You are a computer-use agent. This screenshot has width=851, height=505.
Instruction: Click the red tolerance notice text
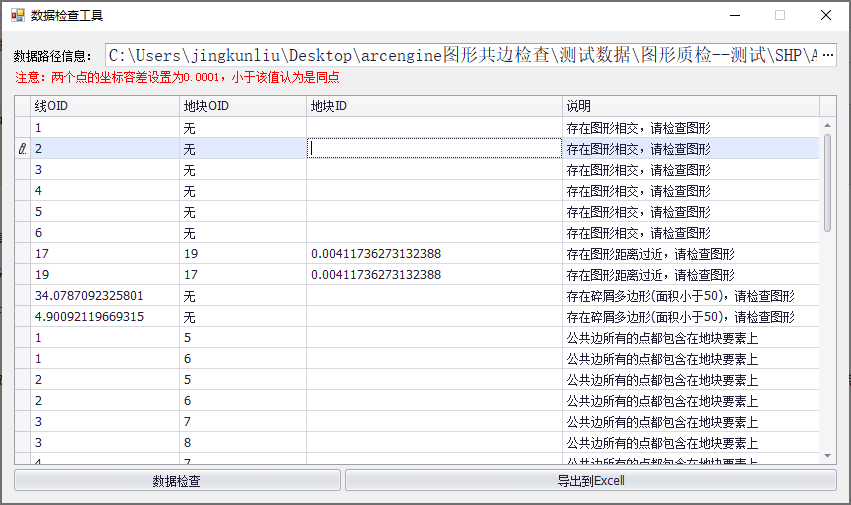(x=177, y=77)
